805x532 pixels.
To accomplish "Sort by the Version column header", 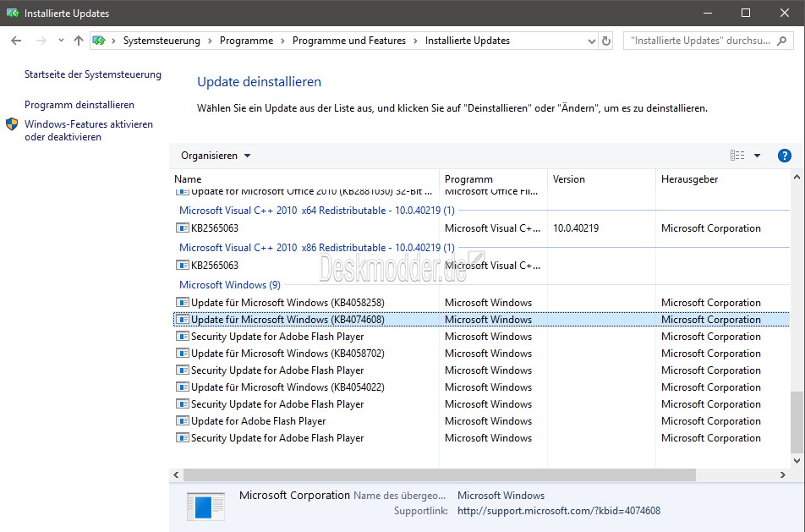I will tap(602, 179).
